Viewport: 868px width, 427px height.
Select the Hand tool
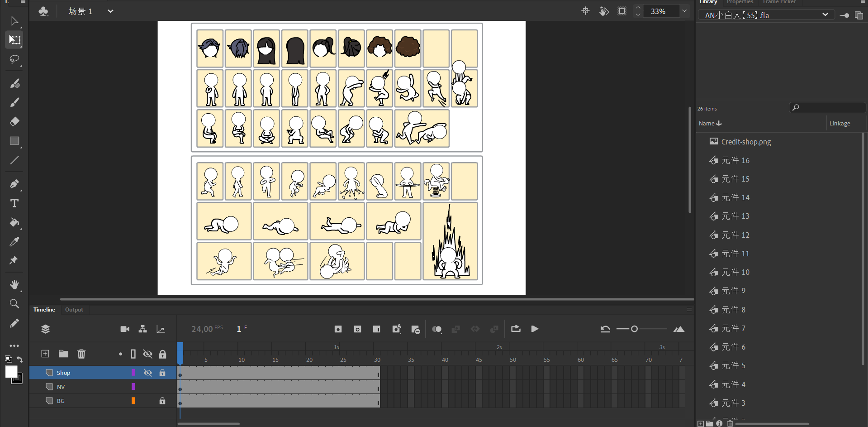[14, 284]
